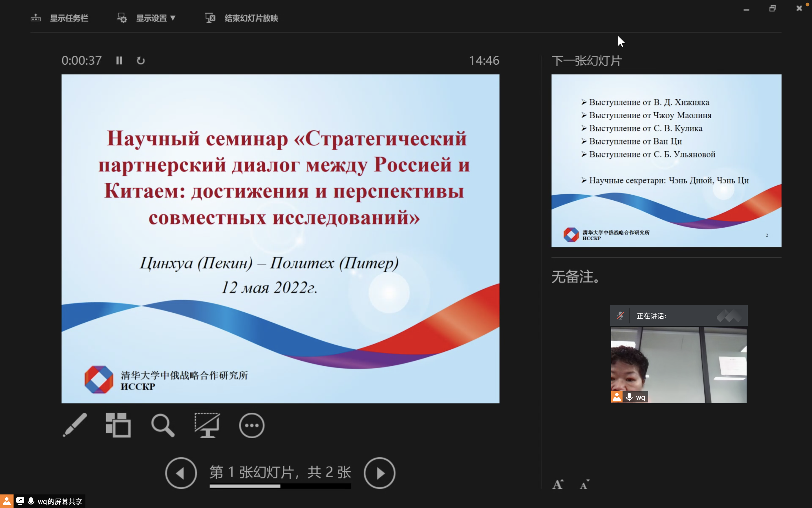This screenshot has height=508, width=812.
Task: Click the orange avatar icon on wq video
Action: [x=616, y=397]
